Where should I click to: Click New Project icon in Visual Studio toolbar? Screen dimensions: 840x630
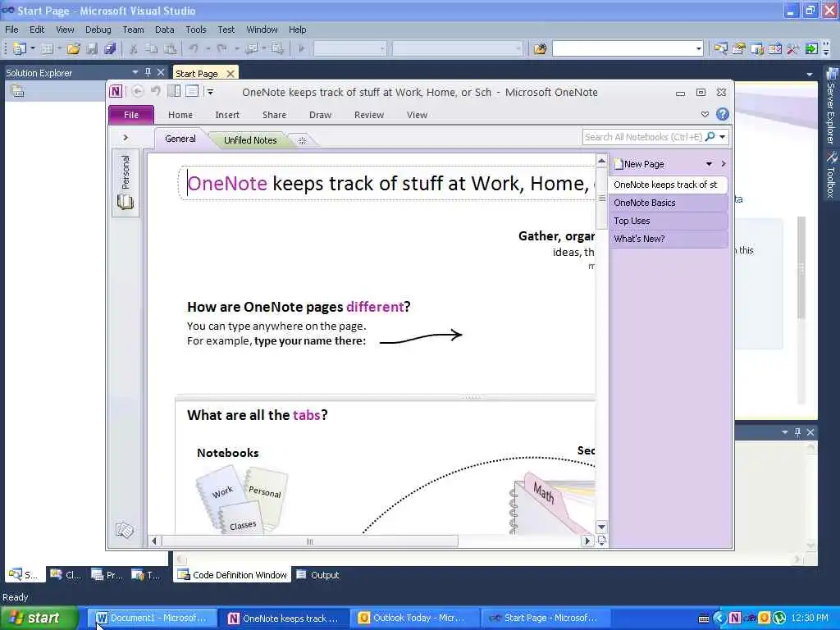(20, 48)
